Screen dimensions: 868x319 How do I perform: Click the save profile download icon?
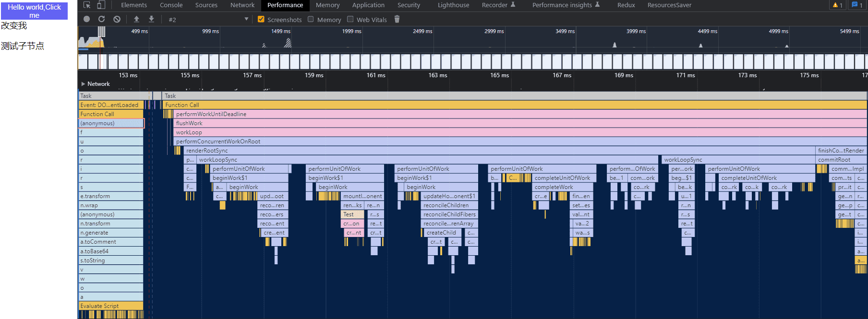pos(151,19)
